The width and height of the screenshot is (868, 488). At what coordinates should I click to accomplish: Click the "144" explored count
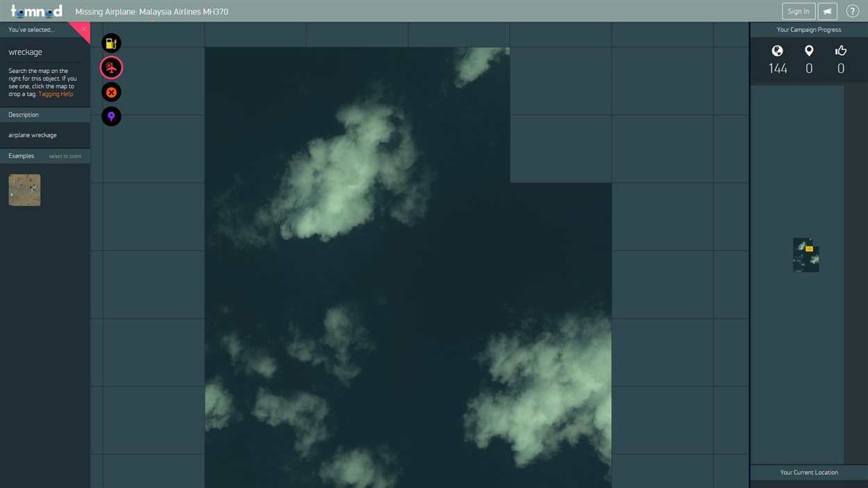tap(778, 68)
